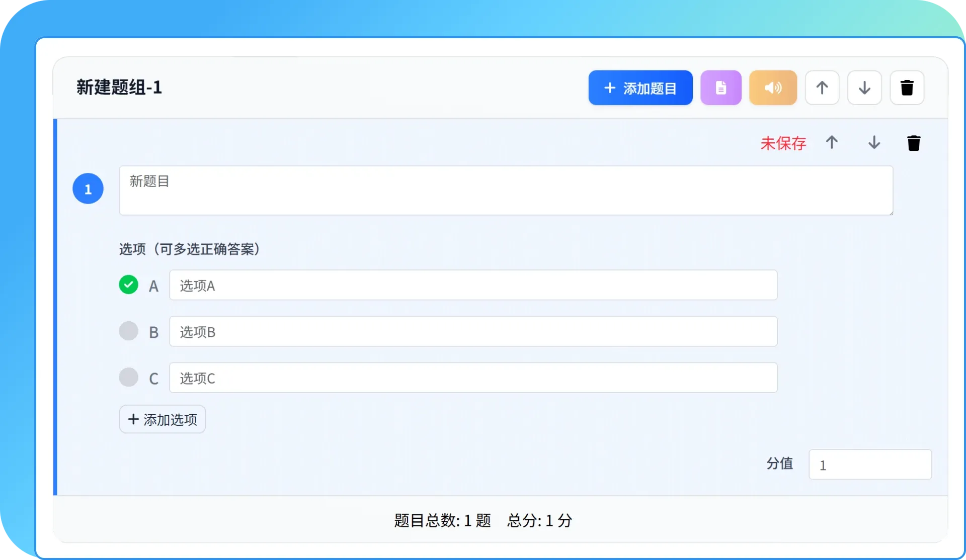Mark option C as correct answer
The height and width of the screenshot is (560, 966).
tap(128, 377)
